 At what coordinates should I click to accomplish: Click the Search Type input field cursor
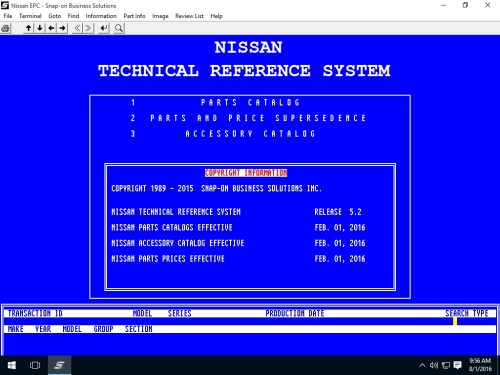[455, 321]
